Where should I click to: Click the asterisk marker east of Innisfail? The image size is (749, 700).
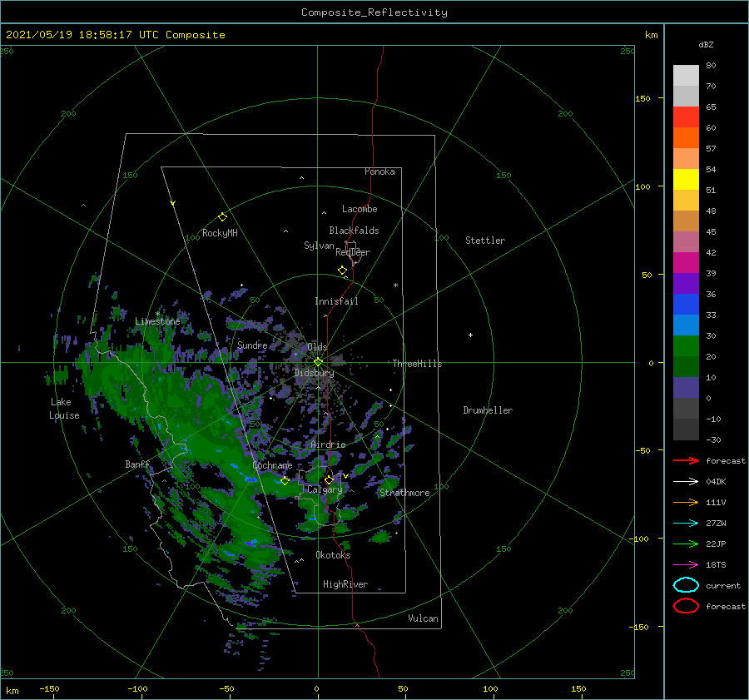(395, 285)
